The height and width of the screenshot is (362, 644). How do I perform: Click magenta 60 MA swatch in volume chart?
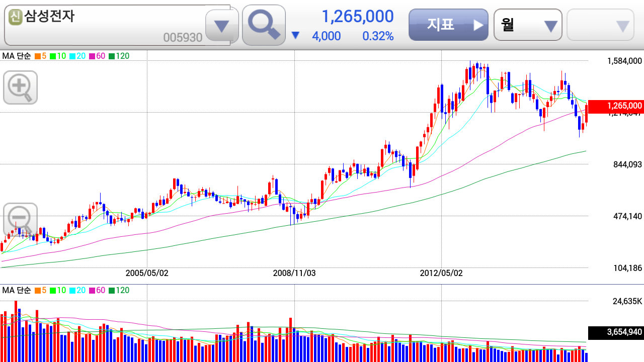92,291
